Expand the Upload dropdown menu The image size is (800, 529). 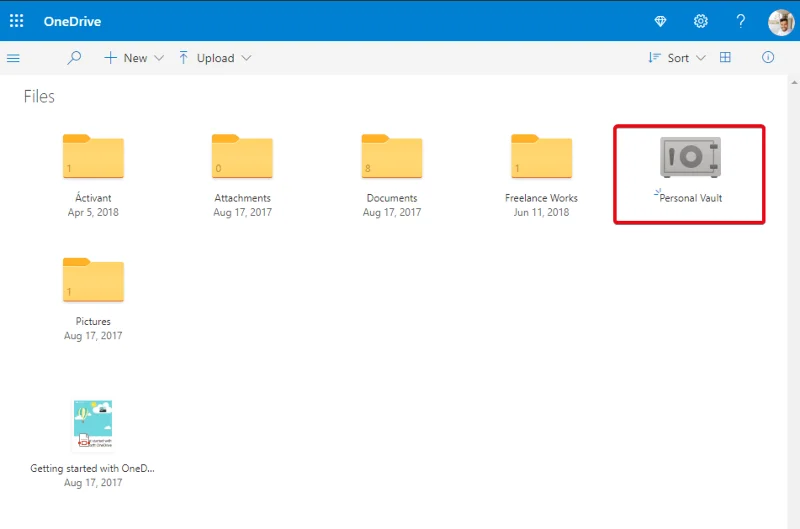[x=214, y=58]
